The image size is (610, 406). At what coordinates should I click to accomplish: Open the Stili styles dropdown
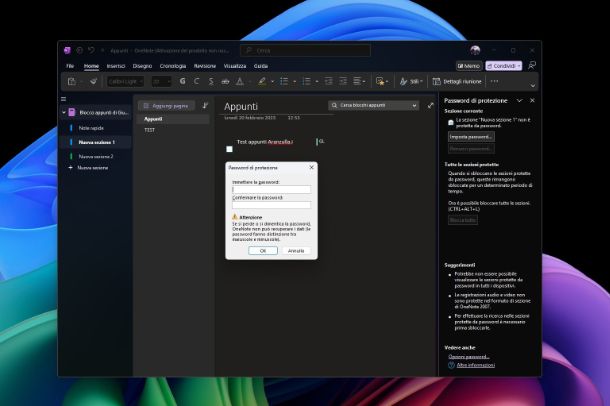[416, 81]
